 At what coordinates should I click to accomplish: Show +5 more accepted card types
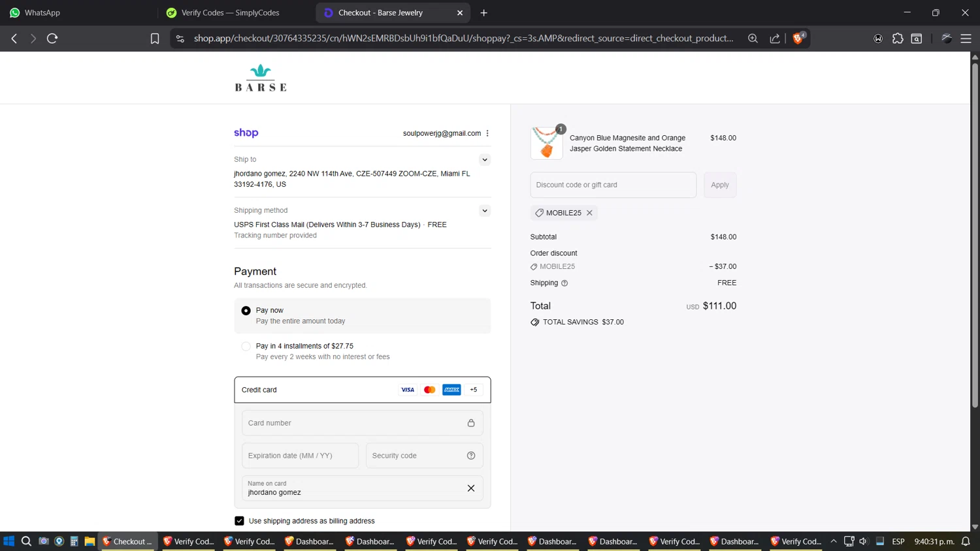pyautogui.click(x=474, y=390)
